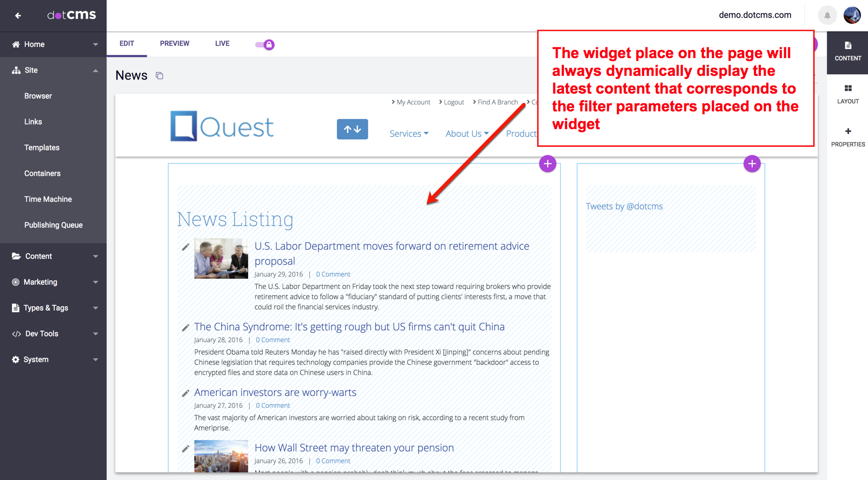Screen dimensions: 868x480
Task: Open the About Us dropdown
Action: [x=467, y=133]
